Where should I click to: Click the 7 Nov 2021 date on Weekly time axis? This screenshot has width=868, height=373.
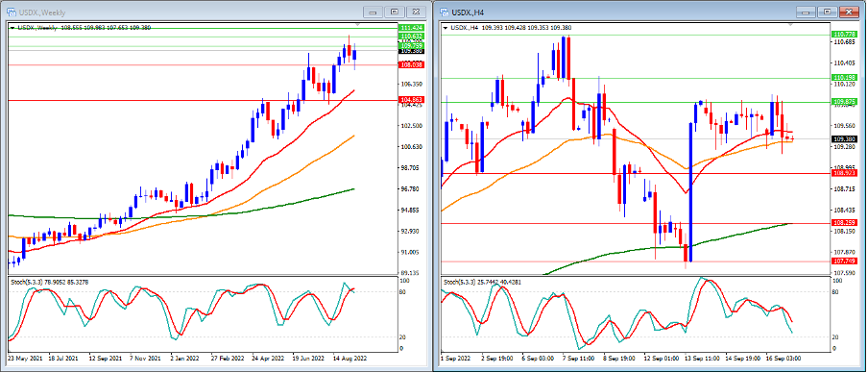click(146, 359)
